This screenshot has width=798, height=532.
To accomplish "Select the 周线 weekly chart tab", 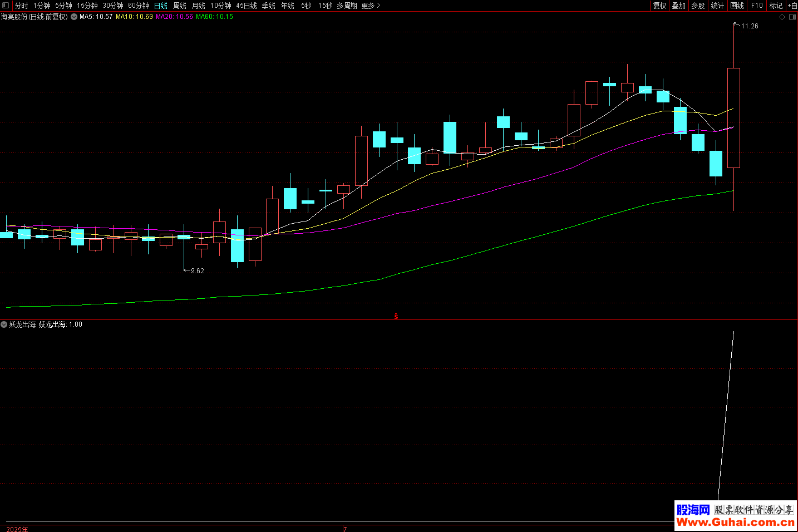I will coord(180,6).
